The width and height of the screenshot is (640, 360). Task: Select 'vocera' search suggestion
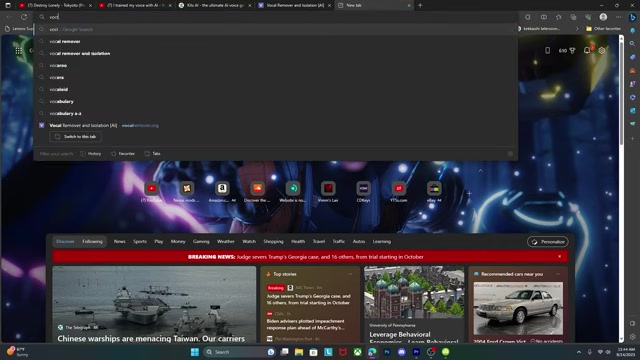276,77
